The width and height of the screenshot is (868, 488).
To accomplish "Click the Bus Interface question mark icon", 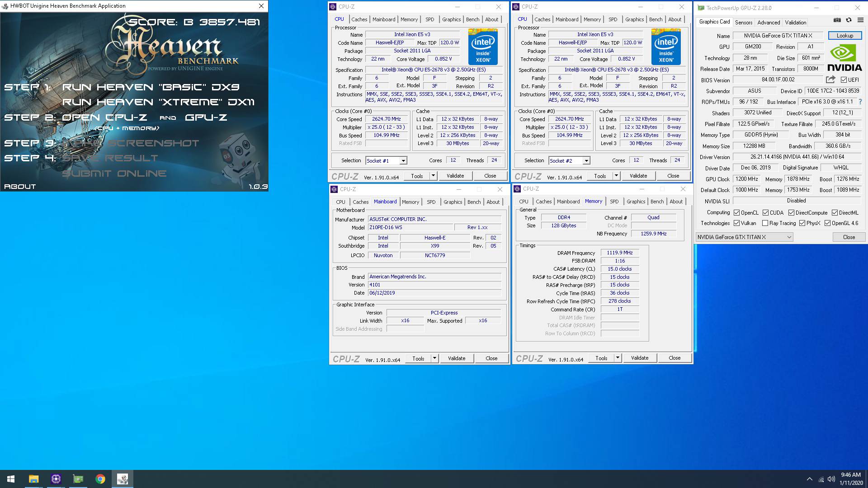I will point(860,102).
